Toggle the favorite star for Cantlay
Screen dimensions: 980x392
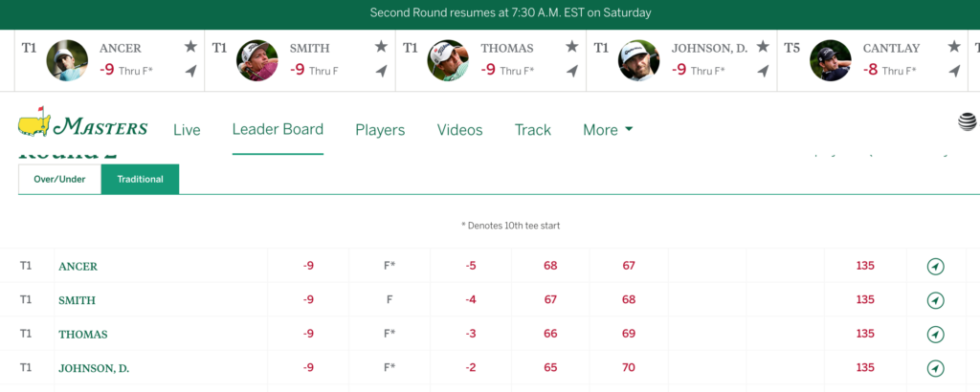click(954, 47)
